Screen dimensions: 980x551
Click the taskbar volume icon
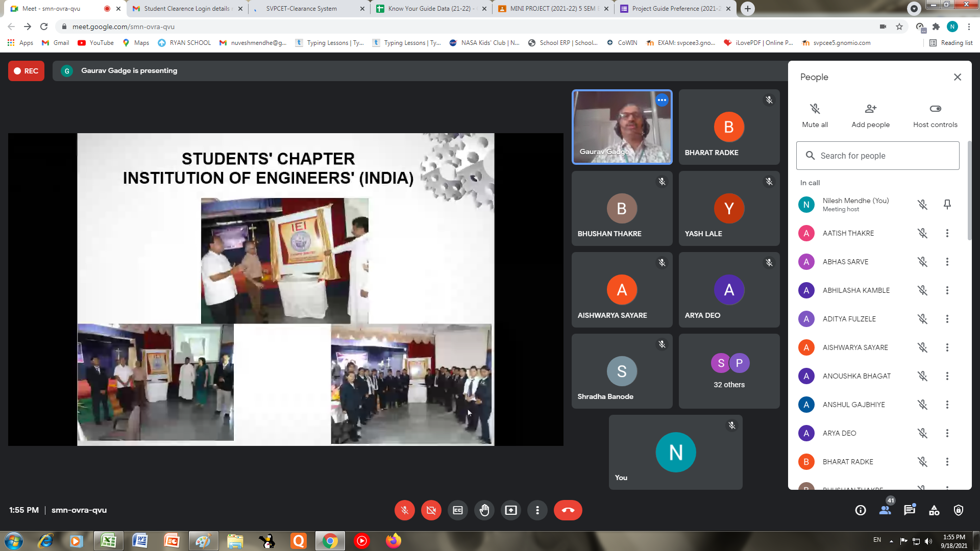click(x=928, y=541)
